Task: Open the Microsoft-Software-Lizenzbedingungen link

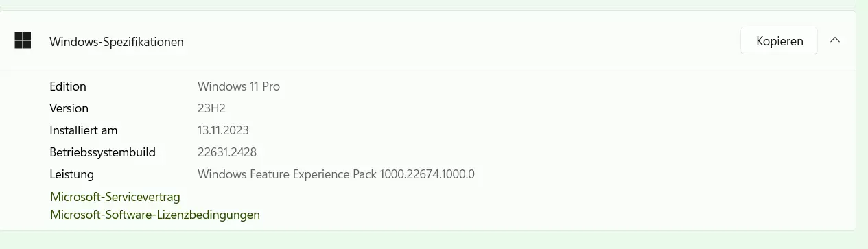Action: (x=155, y=215)
